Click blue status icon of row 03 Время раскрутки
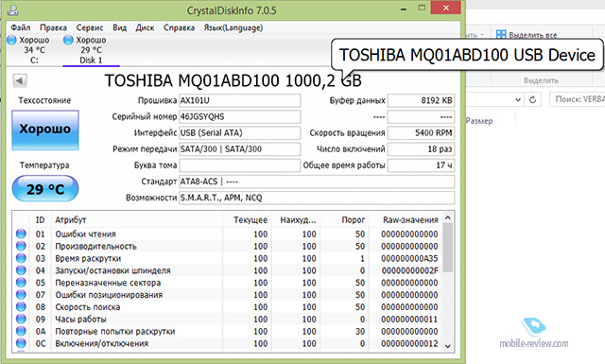 click(x=21, y=258)
